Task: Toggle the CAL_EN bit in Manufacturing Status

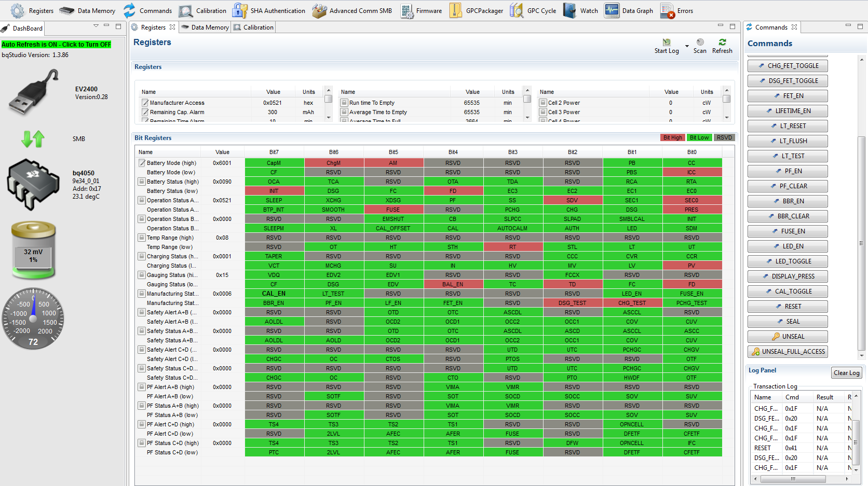Action: coord(274,294)
